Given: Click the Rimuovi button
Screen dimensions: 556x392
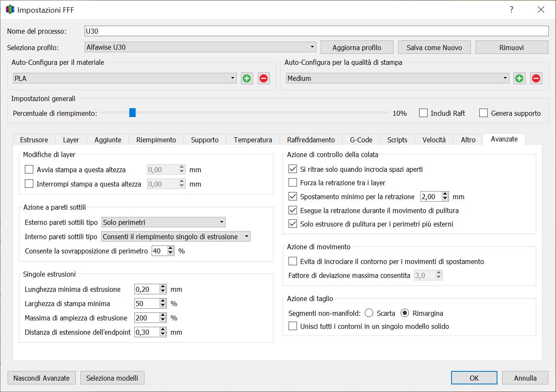Looking at the screenshot, I should click(512, 48).
